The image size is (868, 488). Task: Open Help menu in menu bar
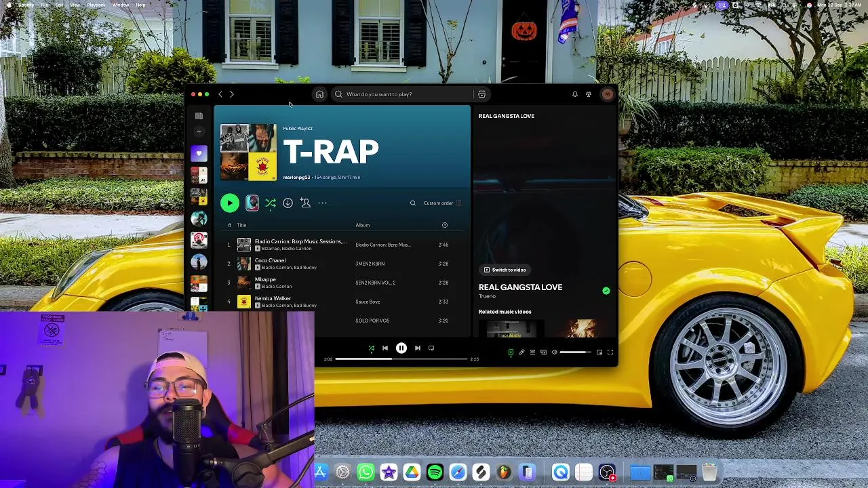140,5
